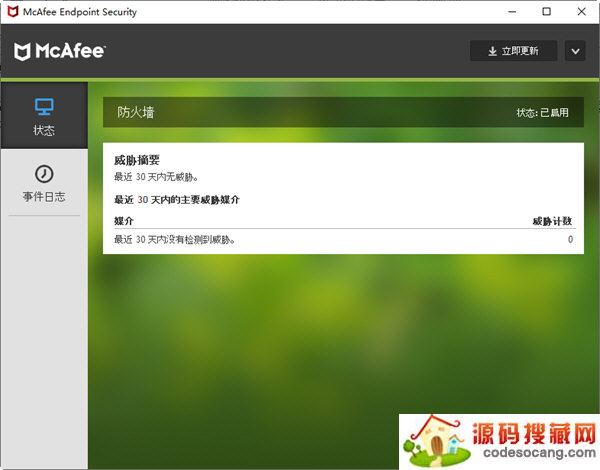
Task: Click the threat count value 0
Action: (x=570, y=240)
